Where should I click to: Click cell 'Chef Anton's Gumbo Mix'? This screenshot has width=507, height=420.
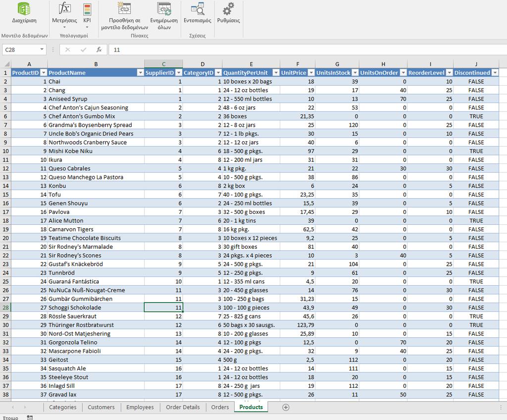coord(96,116)
